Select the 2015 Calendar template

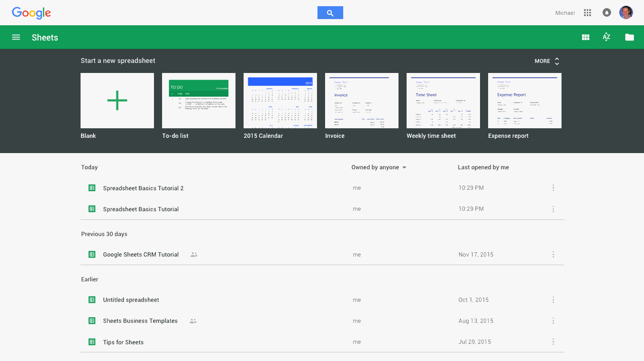280,101
